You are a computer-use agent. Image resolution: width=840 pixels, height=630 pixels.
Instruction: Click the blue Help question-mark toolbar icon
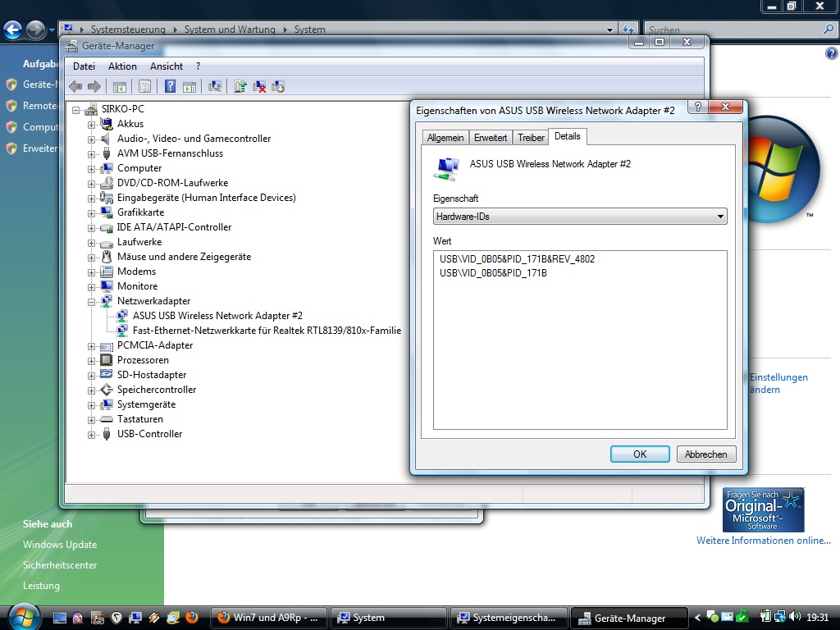tap(171, 86)
